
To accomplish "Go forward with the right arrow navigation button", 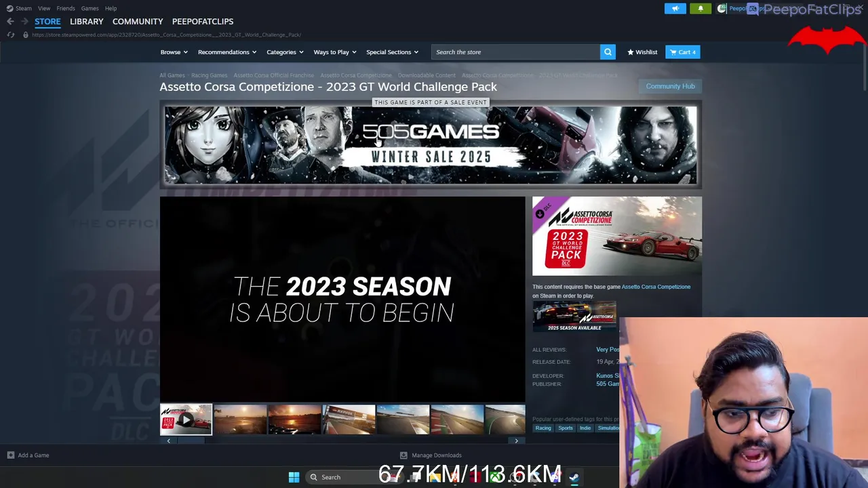I will (24, 22).
